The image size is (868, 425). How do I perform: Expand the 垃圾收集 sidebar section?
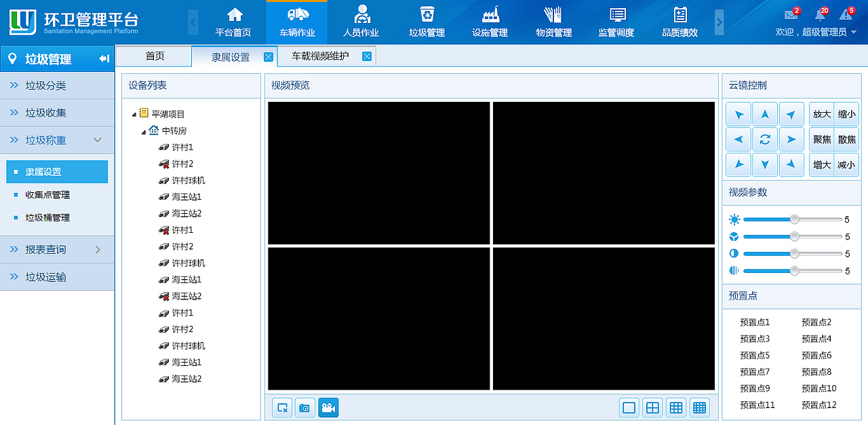coord(57,113)
